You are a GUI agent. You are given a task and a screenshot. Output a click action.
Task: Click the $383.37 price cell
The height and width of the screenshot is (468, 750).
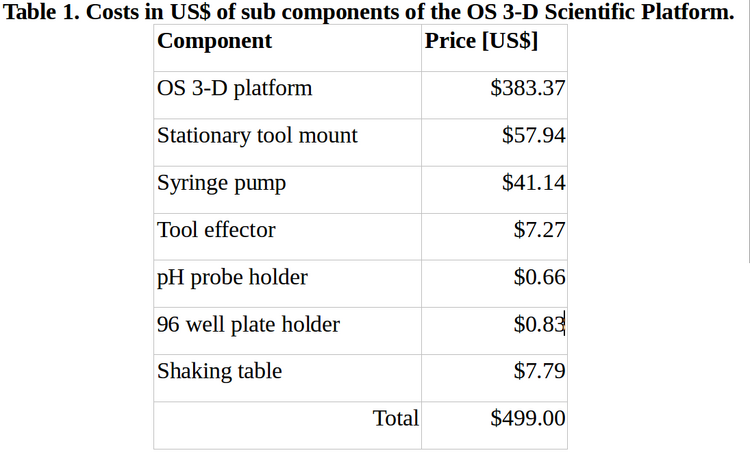pyautogui.click(x=494, y=95)
